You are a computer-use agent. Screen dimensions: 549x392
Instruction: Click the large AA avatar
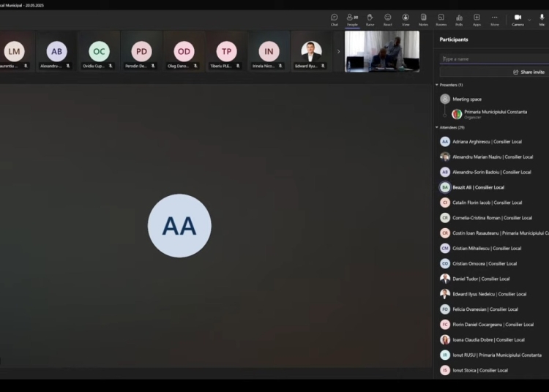point(179,226)
